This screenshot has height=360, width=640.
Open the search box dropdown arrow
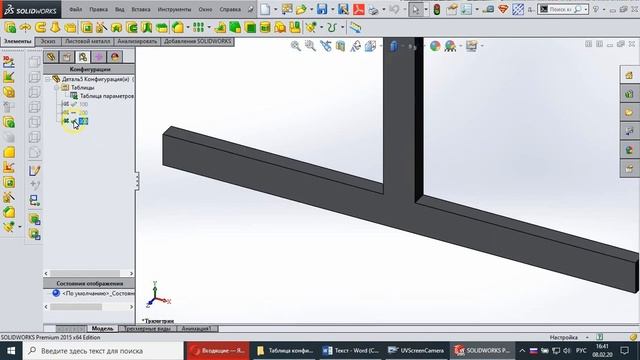(586, 9)
